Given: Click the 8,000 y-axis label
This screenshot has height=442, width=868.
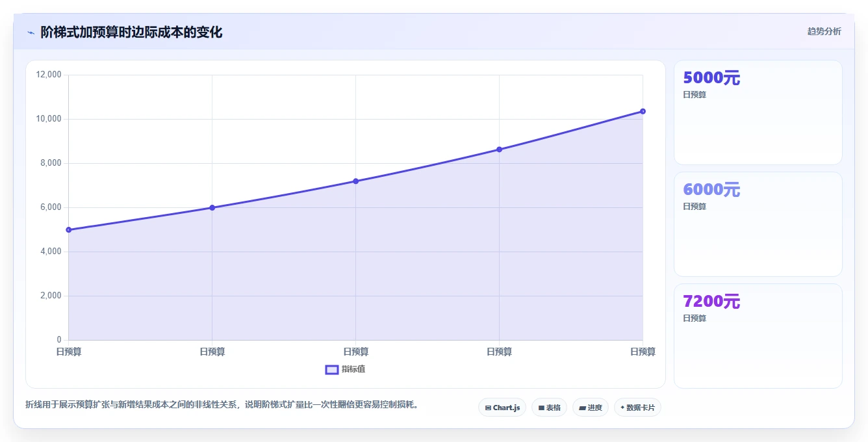Looking at the screenshot, I should (51, 163).
